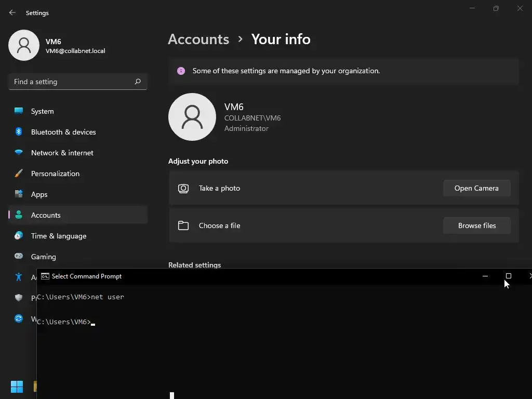
Task: Click the 'Choose a file' row
Action: 344,225
